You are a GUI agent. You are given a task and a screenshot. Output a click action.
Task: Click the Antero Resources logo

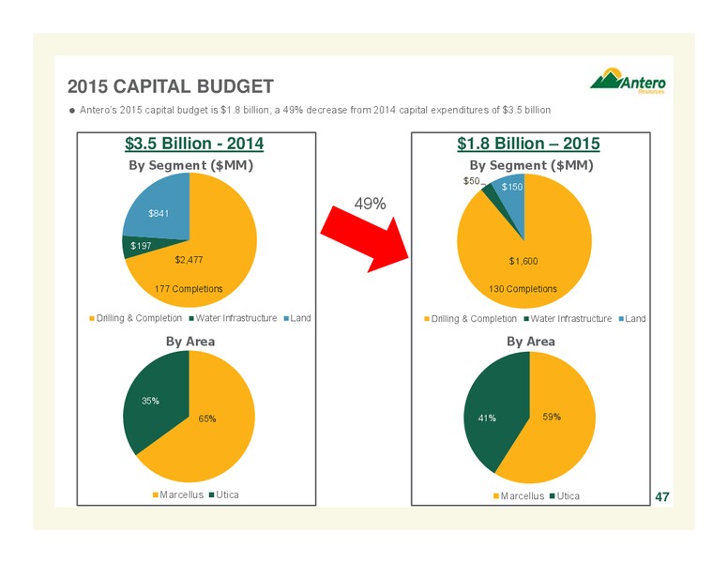click(x=628, y=81)
